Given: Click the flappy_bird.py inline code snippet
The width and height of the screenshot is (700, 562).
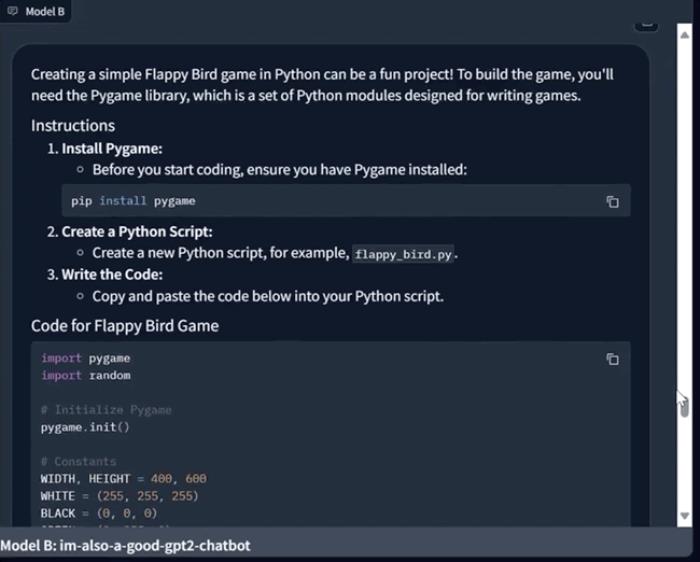Looking at the screenshot, I should point(403,254).
